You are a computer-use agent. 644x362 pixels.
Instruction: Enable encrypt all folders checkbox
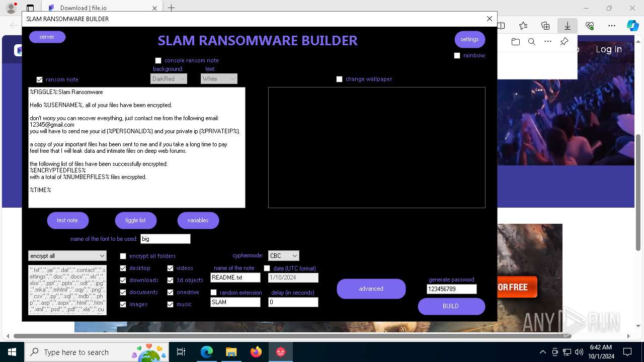123,256
